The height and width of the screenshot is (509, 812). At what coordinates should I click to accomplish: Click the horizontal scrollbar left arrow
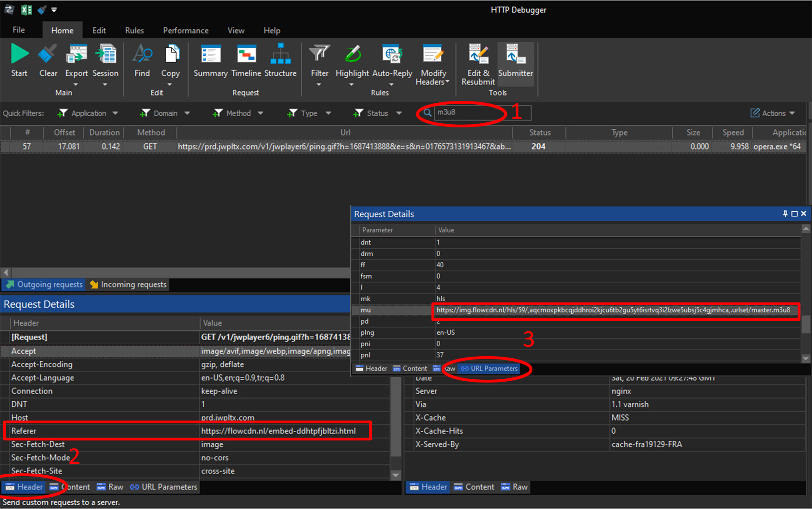click(6, 272)
